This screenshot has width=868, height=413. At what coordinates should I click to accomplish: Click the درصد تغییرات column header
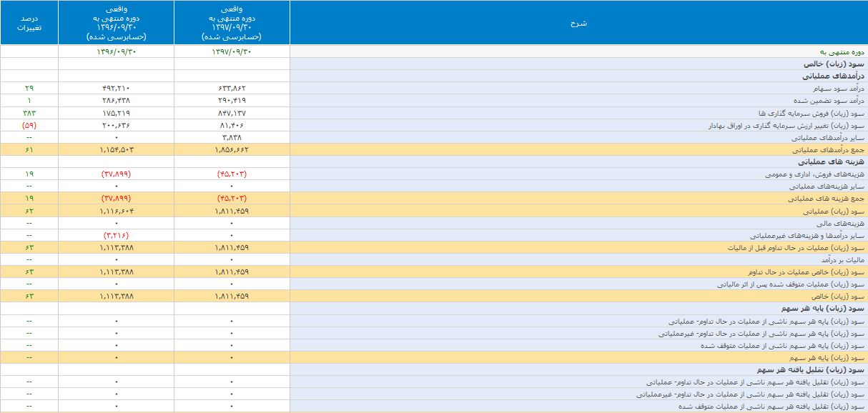click(x=29, y=23)
